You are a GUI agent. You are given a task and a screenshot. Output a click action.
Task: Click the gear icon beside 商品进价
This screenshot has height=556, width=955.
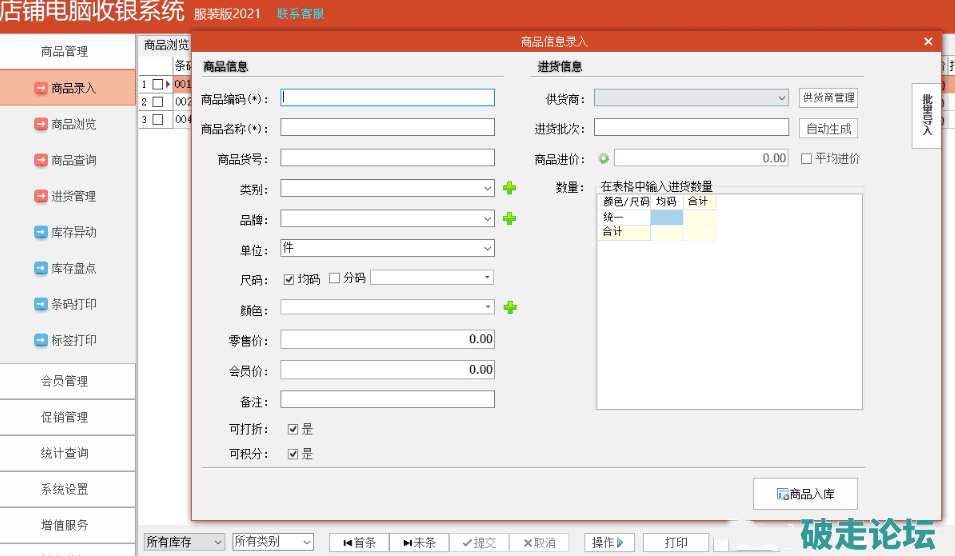point(603,158)
